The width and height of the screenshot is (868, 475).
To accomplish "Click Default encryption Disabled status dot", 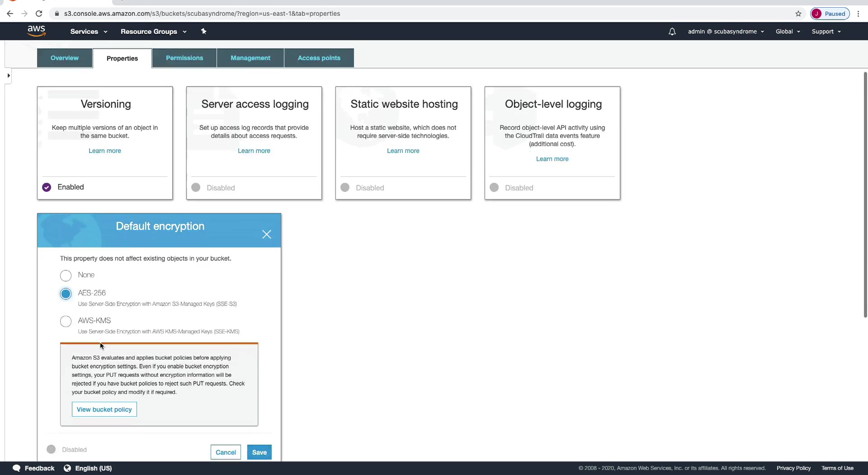I will tap(51, 449).
